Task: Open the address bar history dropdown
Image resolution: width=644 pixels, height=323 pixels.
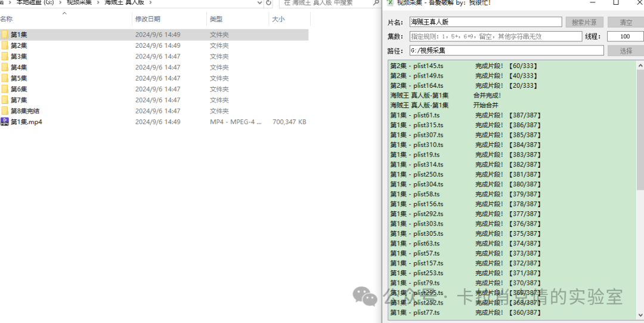Action: 259,2
